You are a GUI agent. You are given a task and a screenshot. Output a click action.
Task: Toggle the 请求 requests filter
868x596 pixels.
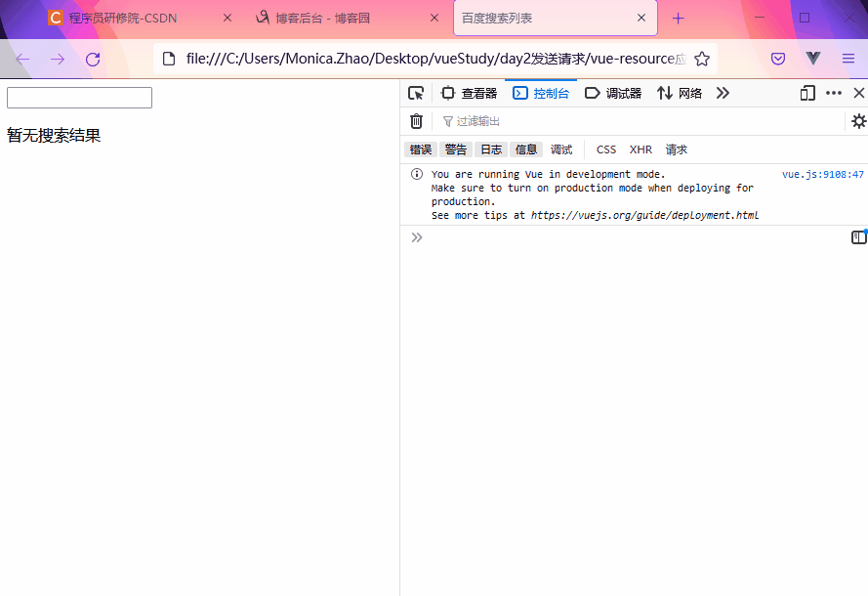point(676,149)
